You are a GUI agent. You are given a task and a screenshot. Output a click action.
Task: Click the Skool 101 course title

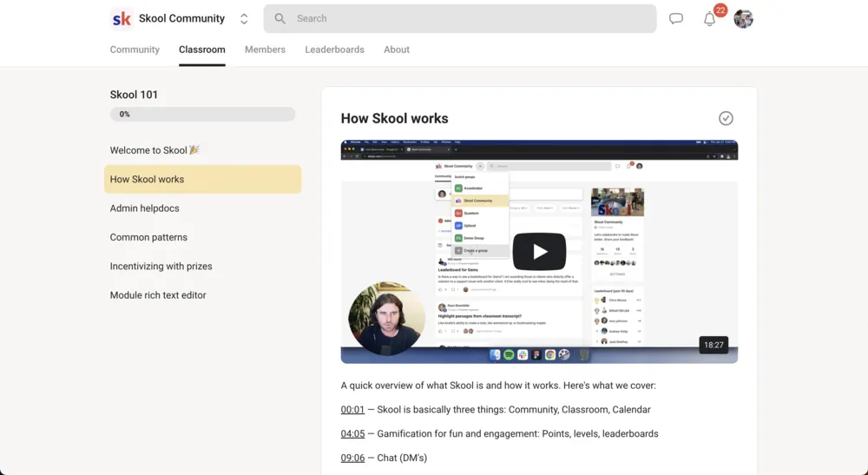[x=134, y=95]
